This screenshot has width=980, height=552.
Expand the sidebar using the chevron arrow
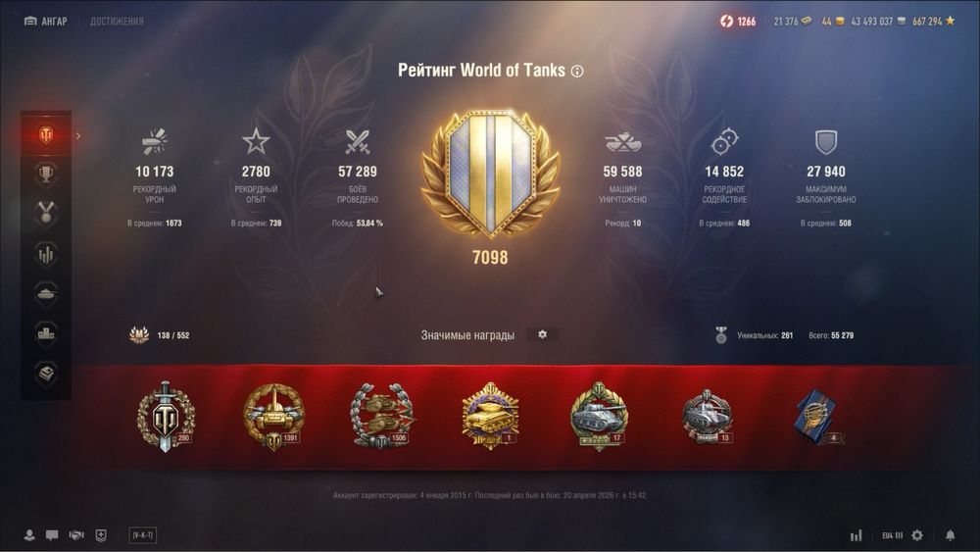(x=78, y=135)
